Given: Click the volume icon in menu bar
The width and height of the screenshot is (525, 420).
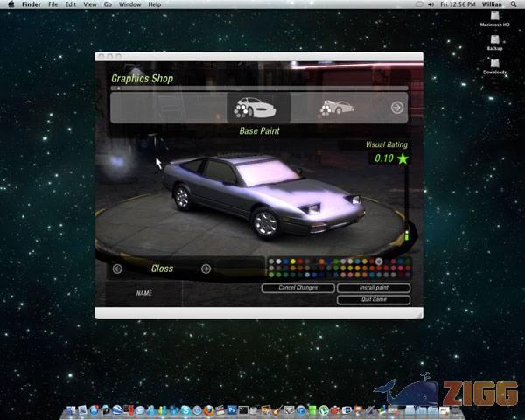Looking at the screenshot, I should tap(430, 4).
